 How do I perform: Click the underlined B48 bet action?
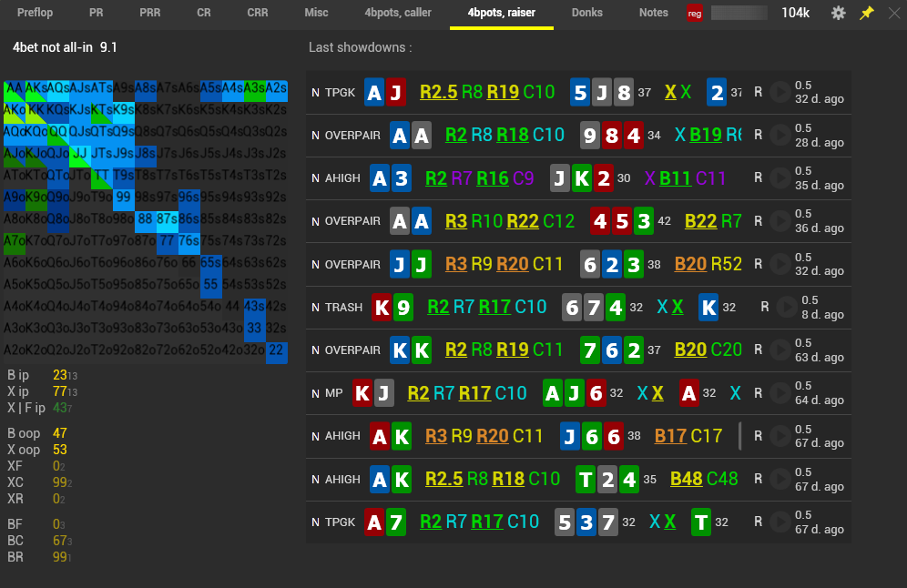686,479
